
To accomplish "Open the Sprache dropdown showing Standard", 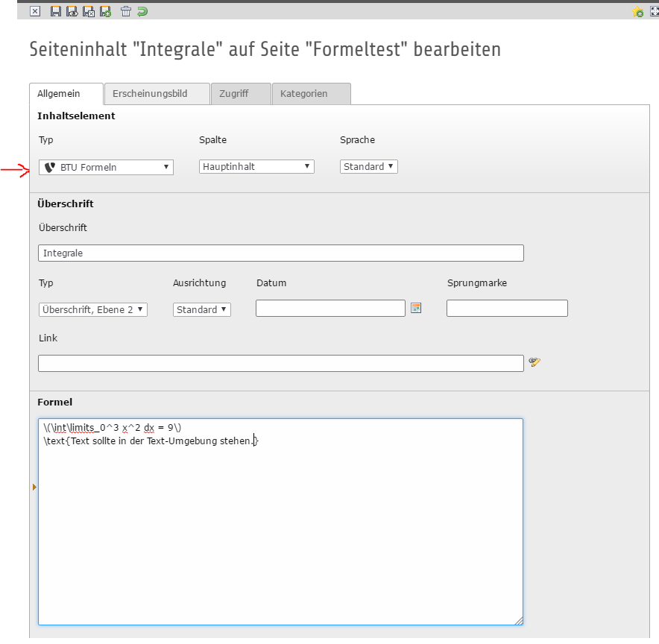I will tap(369, 167).
